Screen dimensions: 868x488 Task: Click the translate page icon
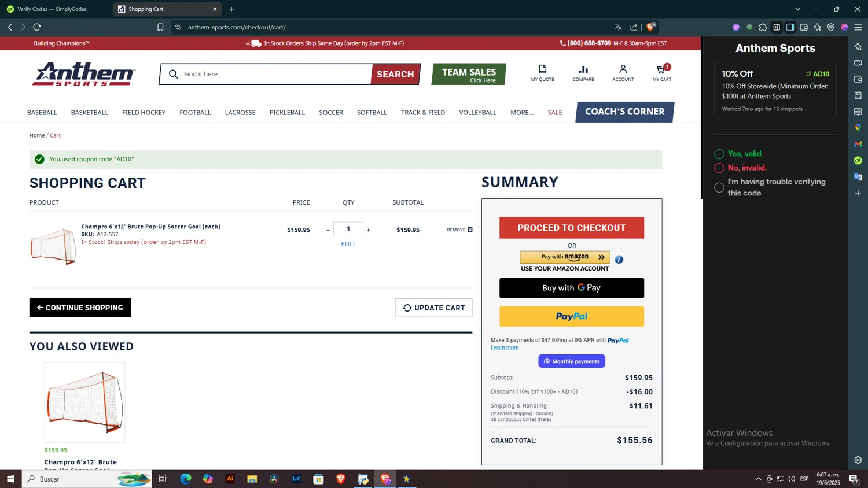[x=618, y=27]
